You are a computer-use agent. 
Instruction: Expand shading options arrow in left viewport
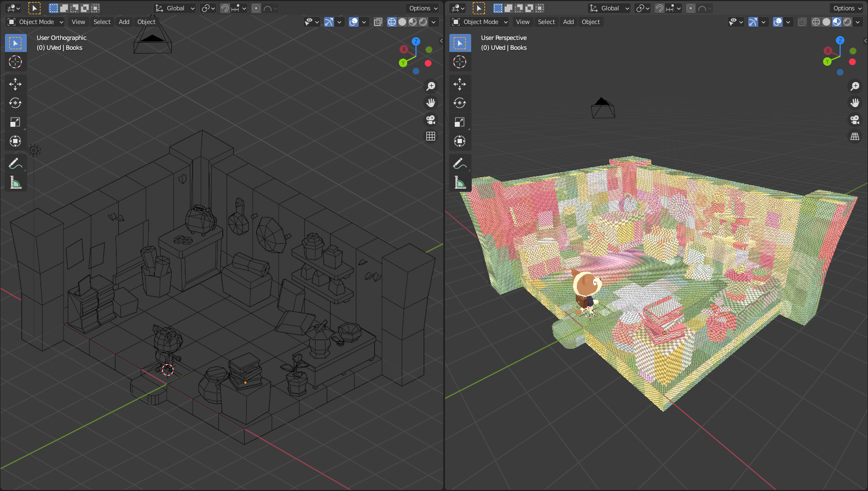click(x=434, y=22)
